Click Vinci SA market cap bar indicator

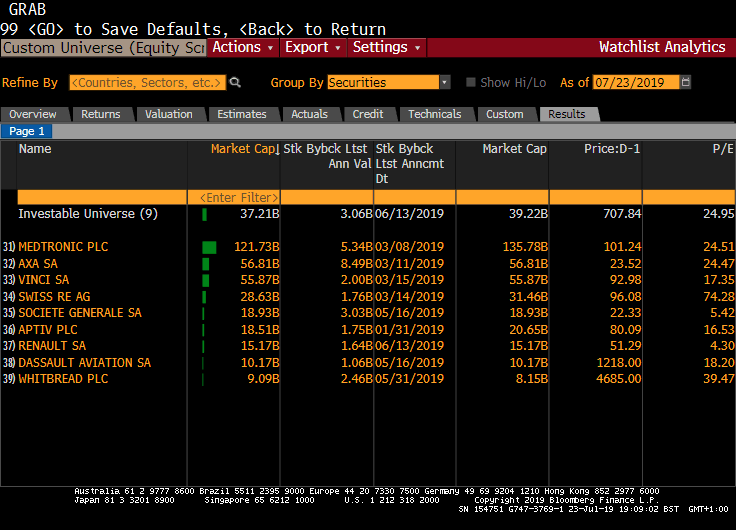click(205, 280)
